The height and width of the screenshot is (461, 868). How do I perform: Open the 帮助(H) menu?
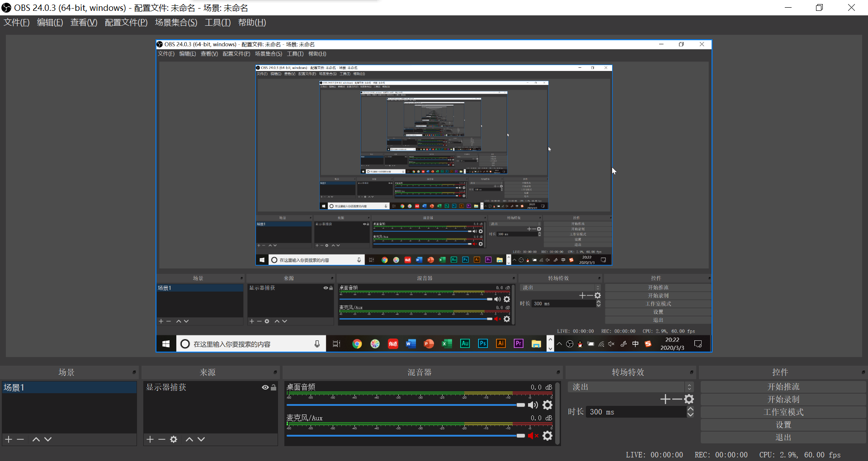point(252,23)
